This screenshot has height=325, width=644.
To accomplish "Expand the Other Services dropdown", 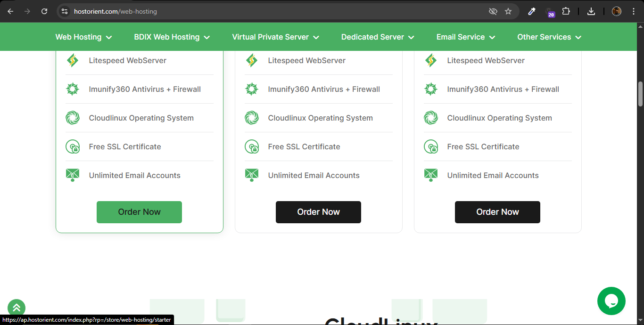I will [x=549, y=37].
